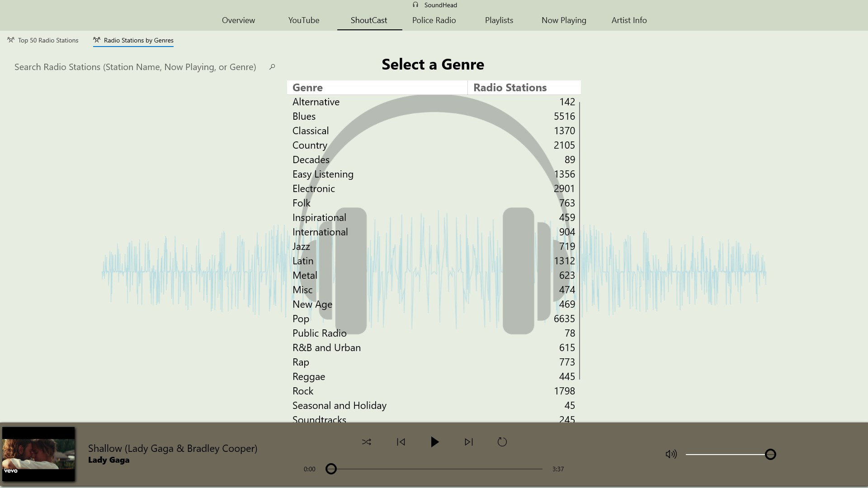Focus the Search Radio Stations field
Screen dimensions: 868x488
135,67
